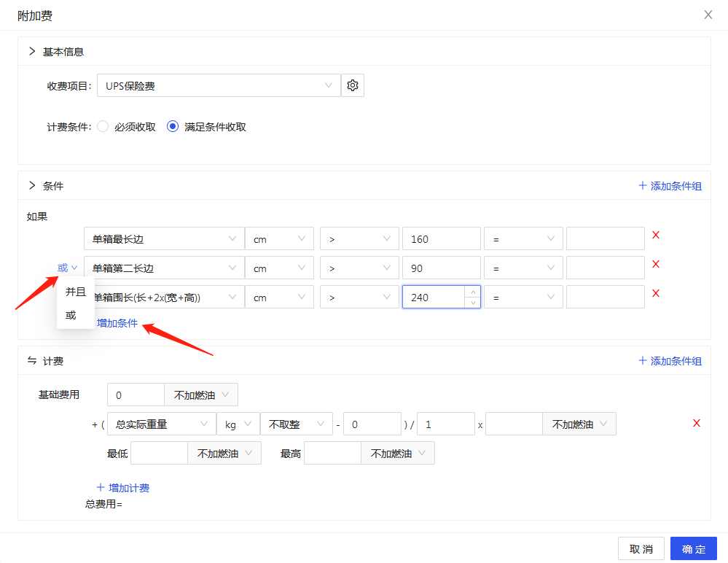
Task: Click the 最低 amount input field
Action: coord(160,453)
